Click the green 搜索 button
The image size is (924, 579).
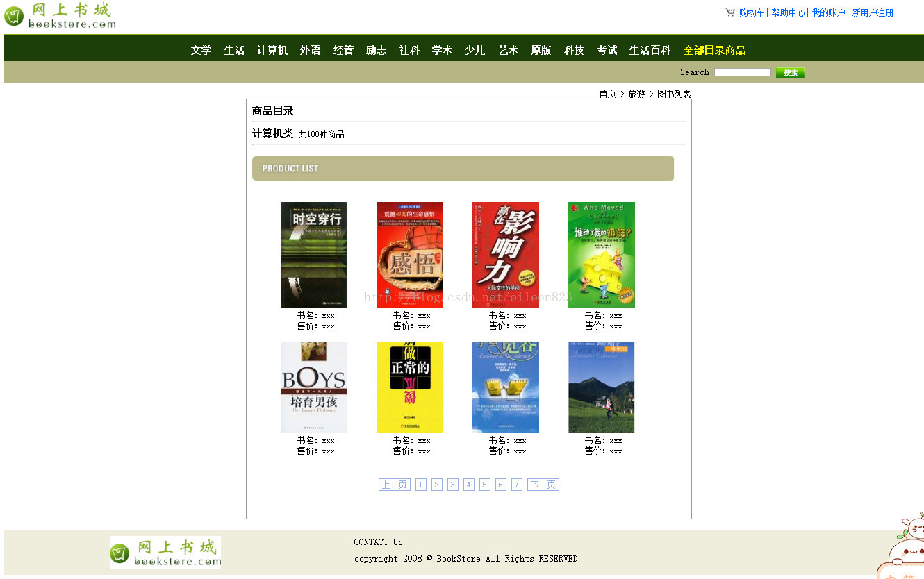click(x=791, y=72)
